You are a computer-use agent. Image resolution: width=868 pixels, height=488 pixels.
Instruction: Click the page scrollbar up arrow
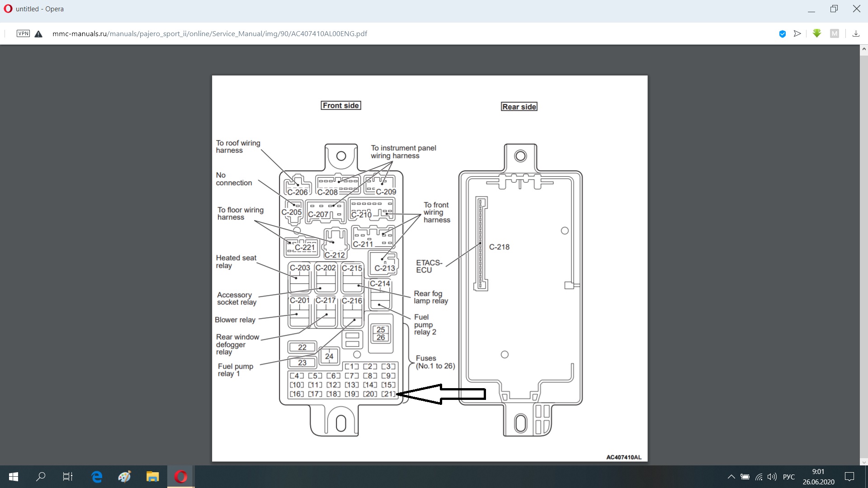(x=864, y=49)
